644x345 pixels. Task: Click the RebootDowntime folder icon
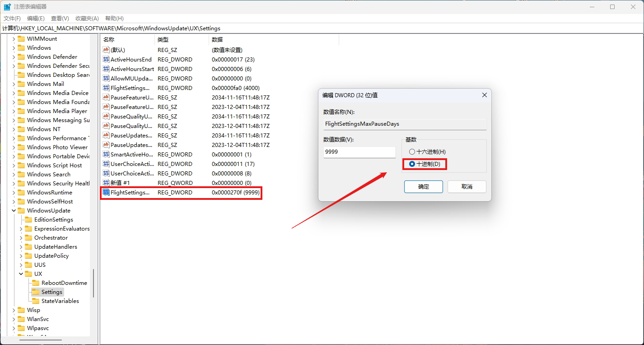36,283
